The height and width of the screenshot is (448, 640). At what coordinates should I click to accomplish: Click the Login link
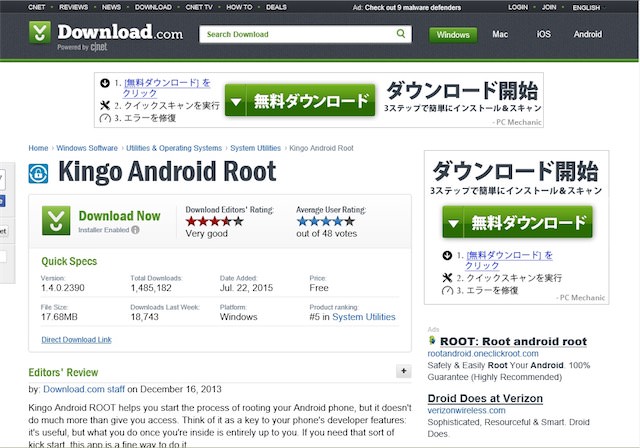[x=518, y=7]
